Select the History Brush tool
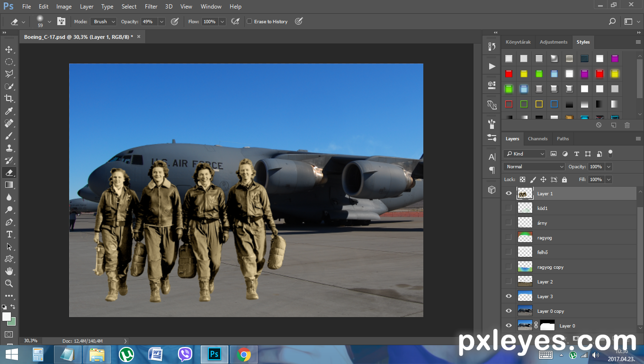This screenshot has height=364, width=644. (9, 160)
